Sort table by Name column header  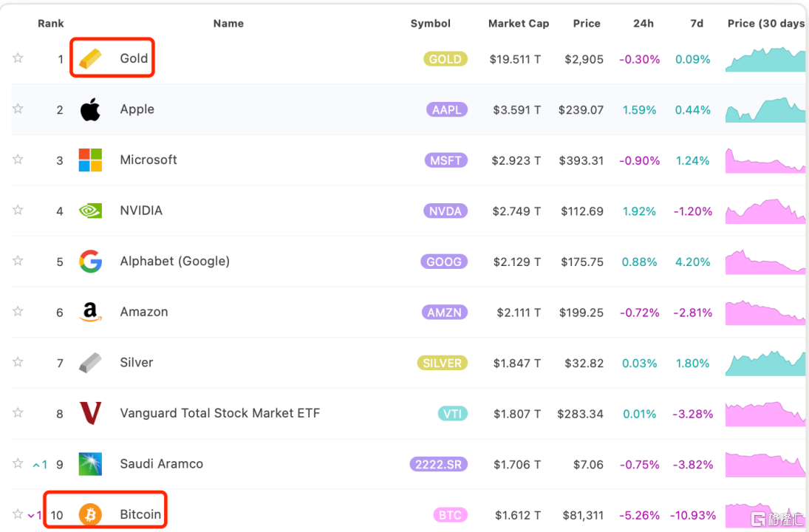pos(228,23)
